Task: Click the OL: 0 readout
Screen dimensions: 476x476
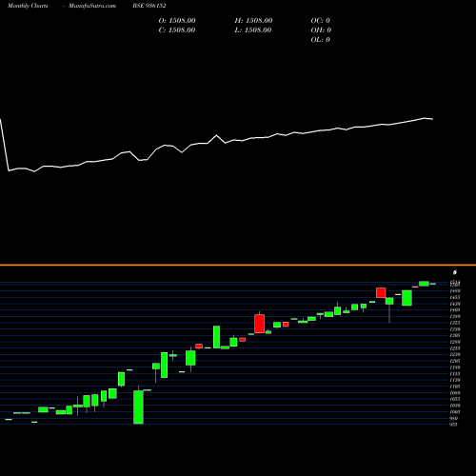Action: point(321,39)
